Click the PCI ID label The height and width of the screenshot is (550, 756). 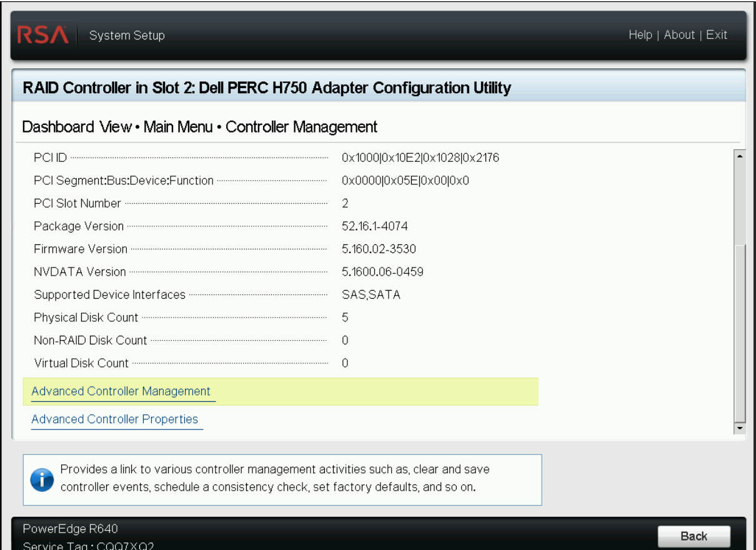point(50,157)
